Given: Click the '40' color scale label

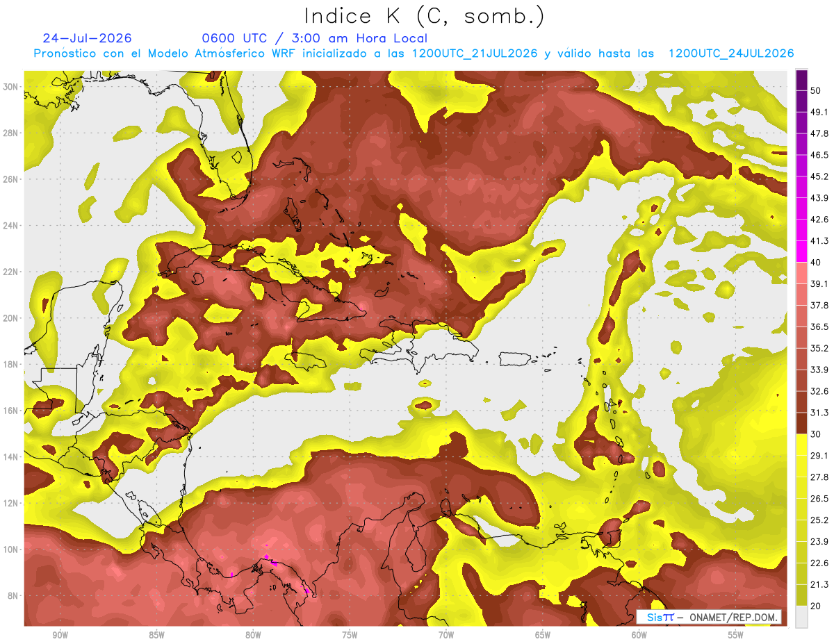Looking at the screenshot, I should click(816, 263).
